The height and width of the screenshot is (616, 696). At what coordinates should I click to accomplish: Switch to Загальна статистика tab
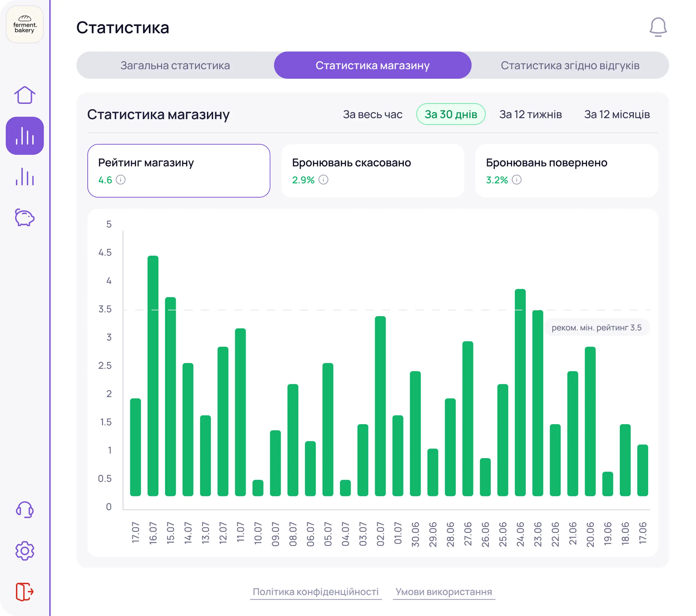pos(175,65)
